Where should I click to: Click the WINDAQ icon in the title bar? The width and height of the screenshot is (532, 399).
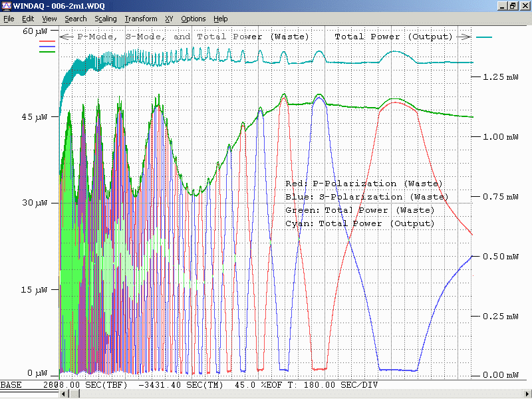click(x=7, y=6)
